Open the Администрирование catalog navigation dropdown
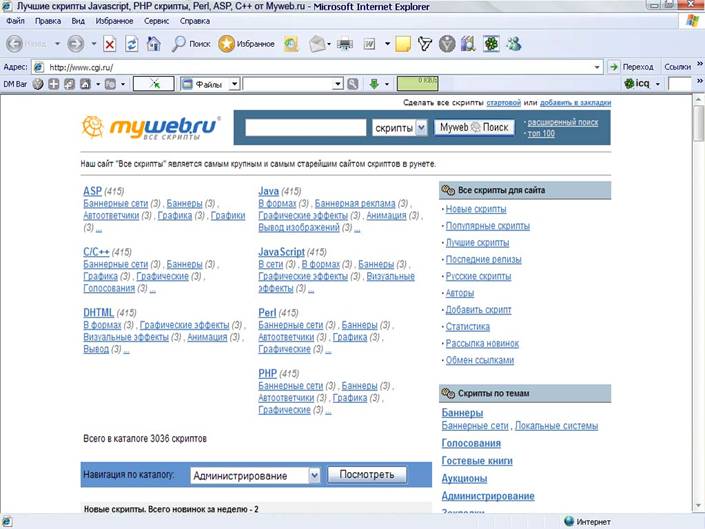 click(x=314, y=476)
